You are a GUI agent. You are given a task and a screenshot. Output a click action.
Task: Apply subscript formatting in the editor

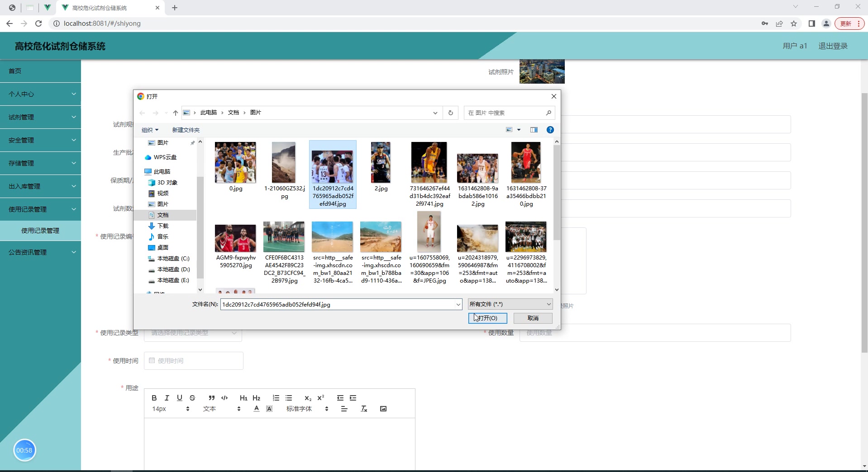(x=308, y=398)
